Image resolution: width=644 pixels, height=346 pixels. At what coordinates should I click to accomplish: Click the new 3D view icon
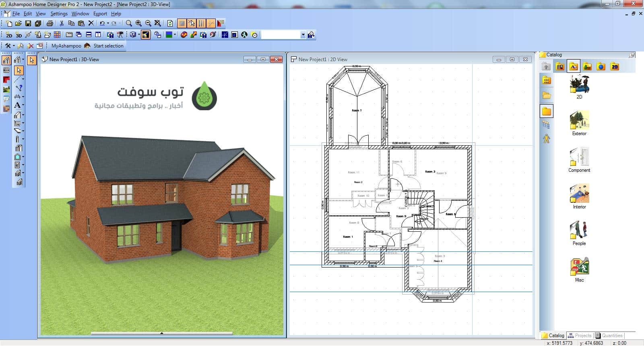19,35
